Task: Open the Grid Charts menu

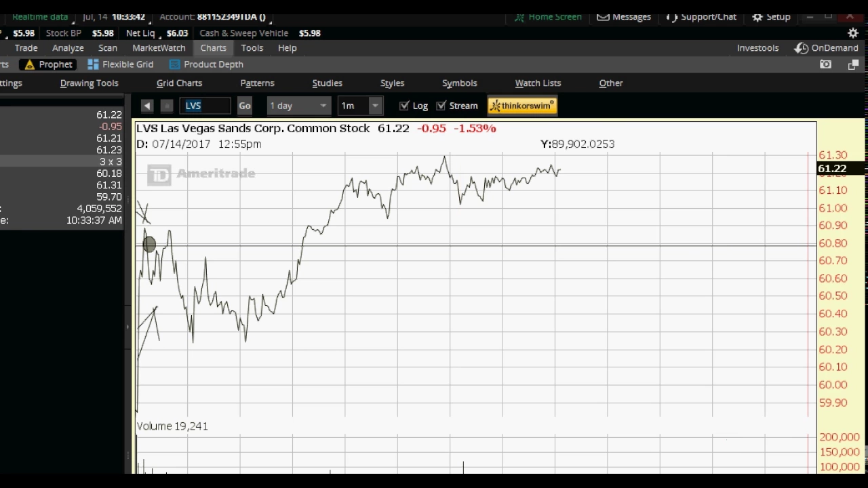Action: [x=179, y=83]
